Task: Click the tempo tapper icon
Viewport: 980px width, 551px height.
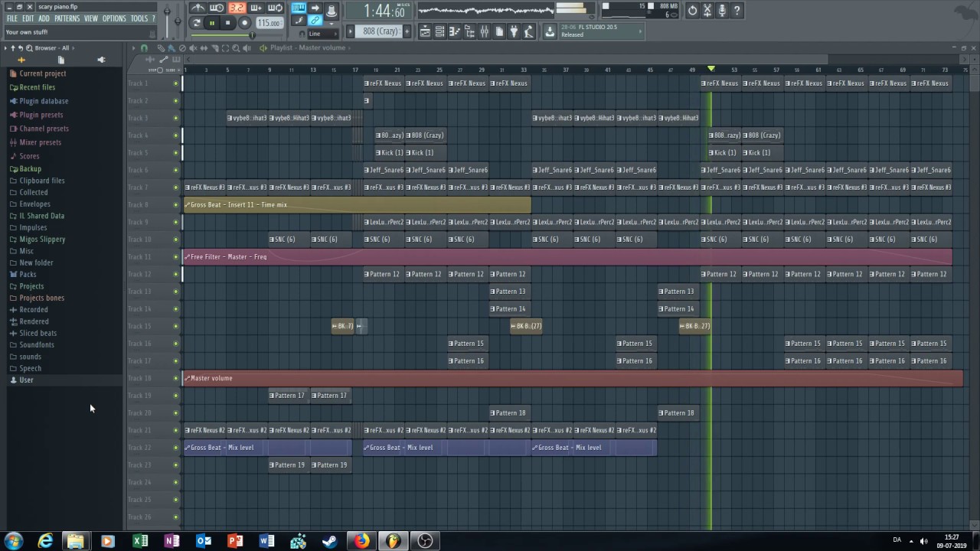Action: coord(529,31)
